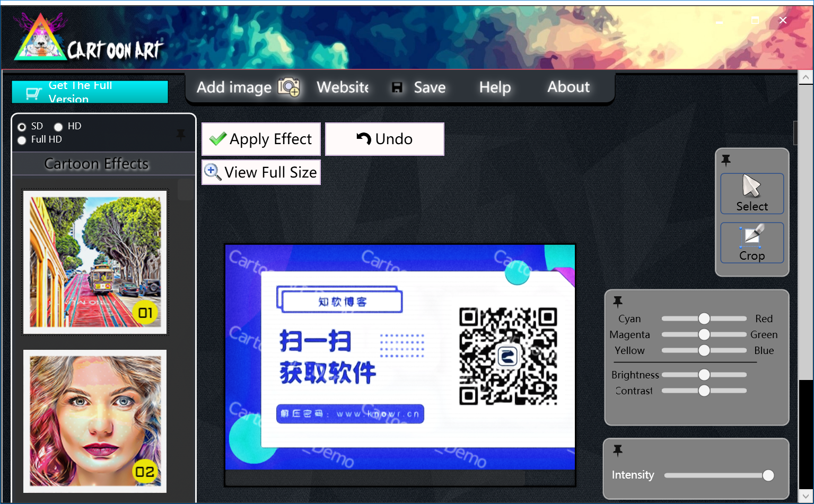Viewport: 814px width, 504px height.
Task: Click the pin icon in Intensity panel
Action: (x=618, y=450)
